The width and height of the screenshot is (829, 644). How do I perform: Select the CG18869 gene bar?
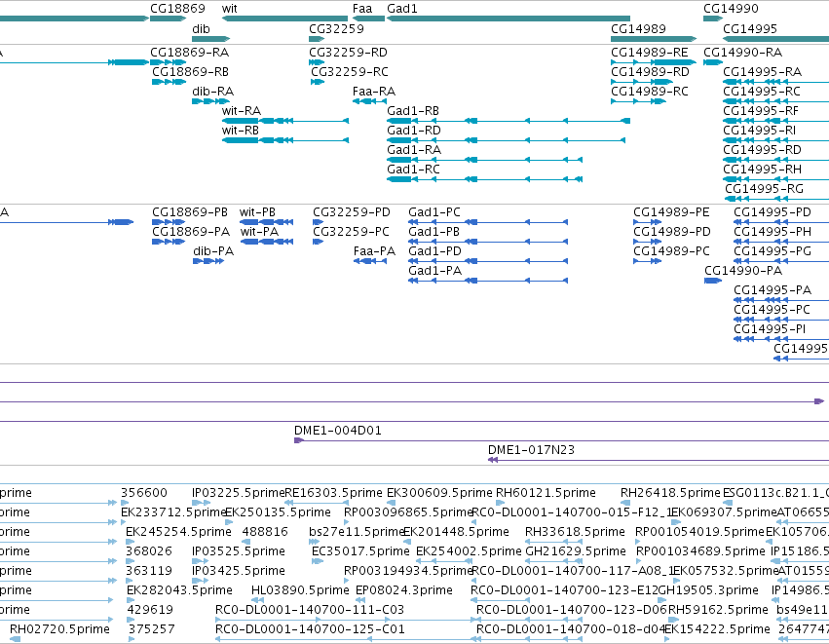[169, 19]
